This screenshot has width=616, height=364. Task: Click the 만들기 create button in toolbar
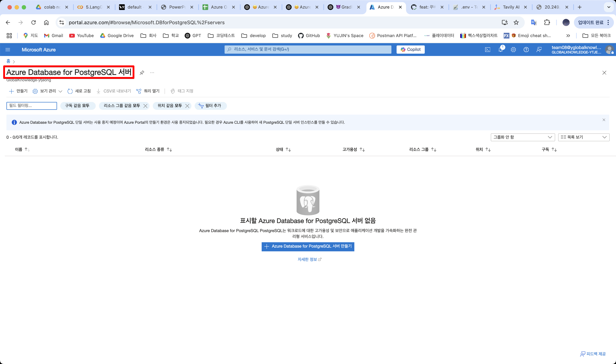tap(18, 91)
